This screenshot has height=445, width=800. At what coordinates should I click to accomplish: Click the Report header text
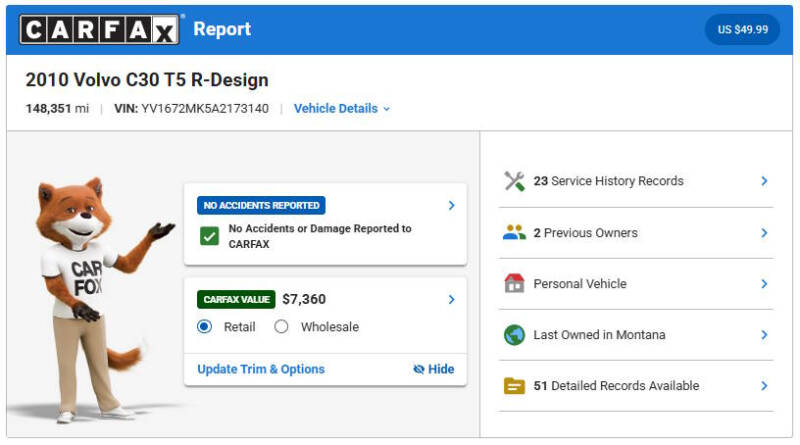(222, 30)
